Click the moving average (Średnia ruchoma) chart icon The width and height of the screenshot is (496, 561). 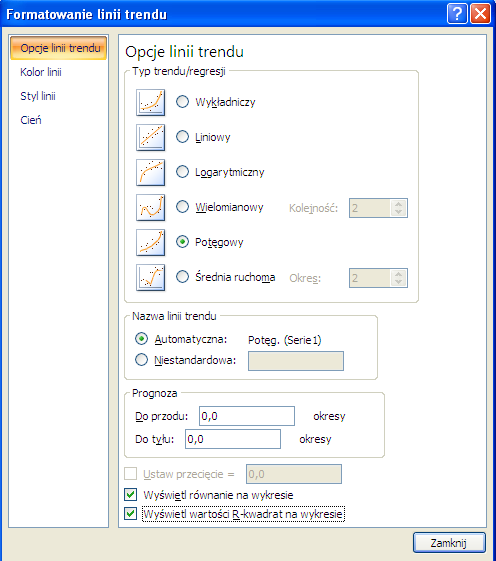[151, 278]
